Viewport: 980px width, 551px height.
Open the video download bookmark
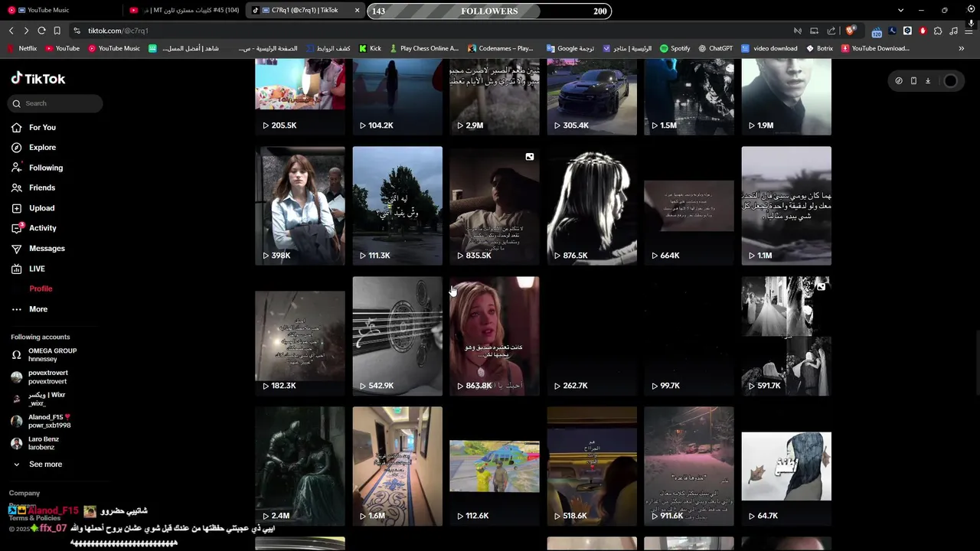[x=769, y=48]
